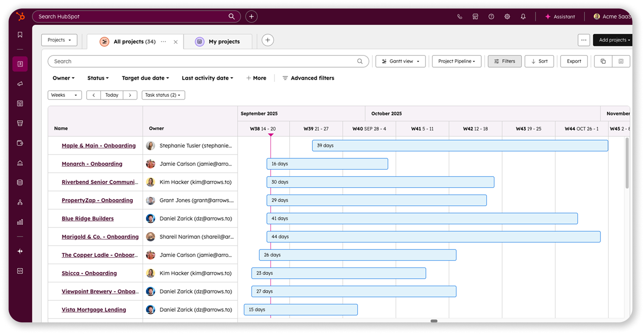Open the Target due date filter

(146, 78)
